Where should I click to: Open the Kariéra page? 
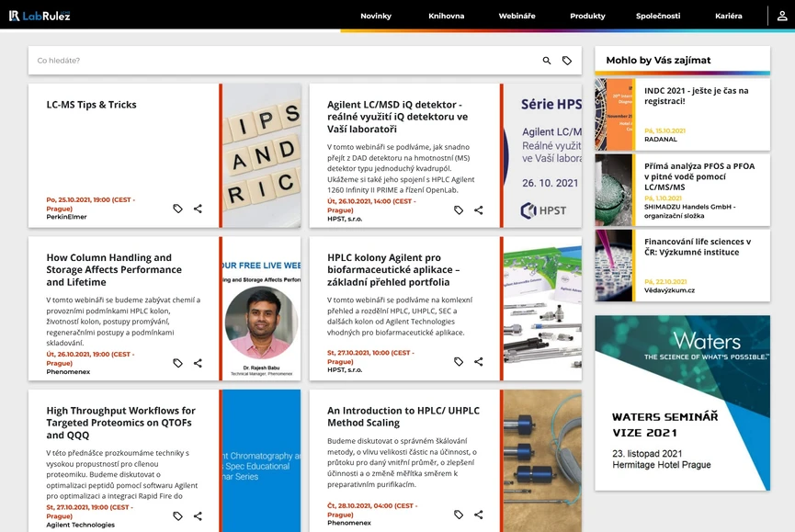[729, 16]
